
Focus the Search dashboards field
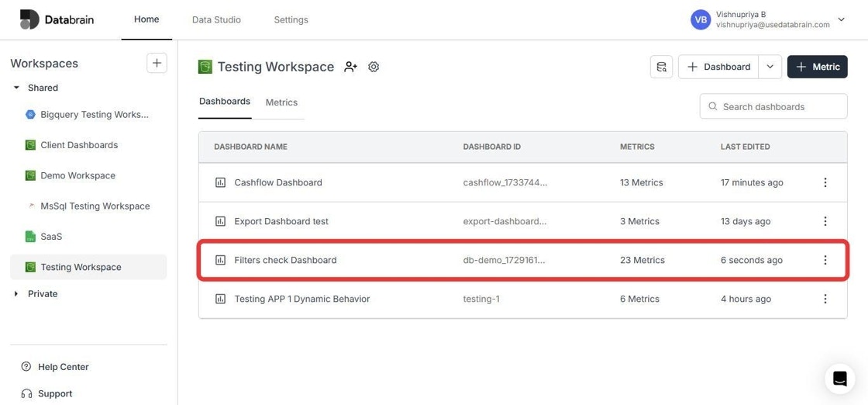[773, 106]
